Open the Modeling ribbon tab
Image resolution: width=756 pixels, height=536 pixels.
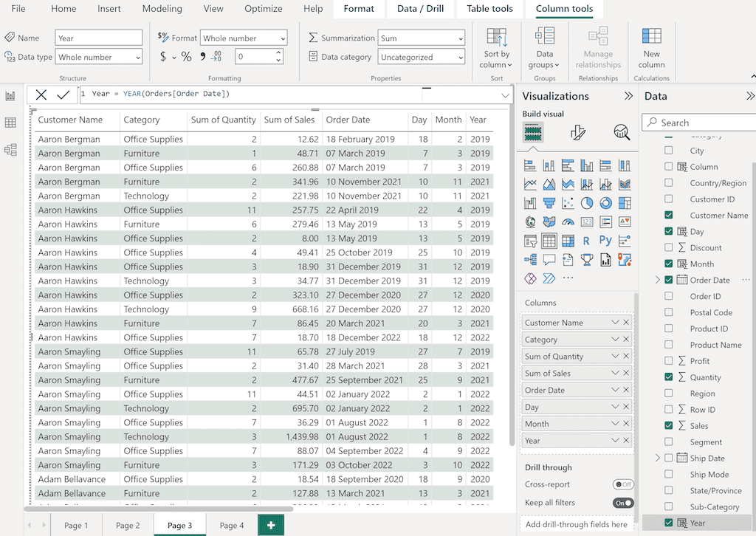[162, 9]
